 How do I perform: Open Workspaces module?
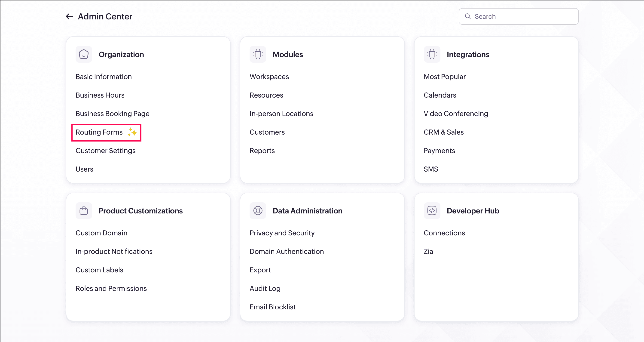(269, 77)
